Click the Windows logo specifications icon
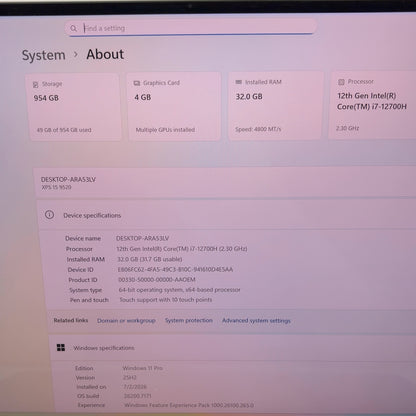 [61, 348]
